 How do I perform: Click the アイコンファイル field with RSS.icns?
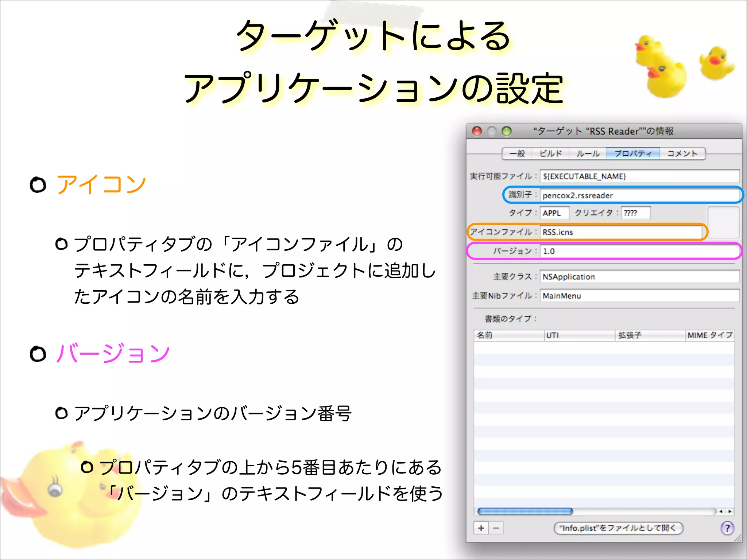[x=620, y=232]
